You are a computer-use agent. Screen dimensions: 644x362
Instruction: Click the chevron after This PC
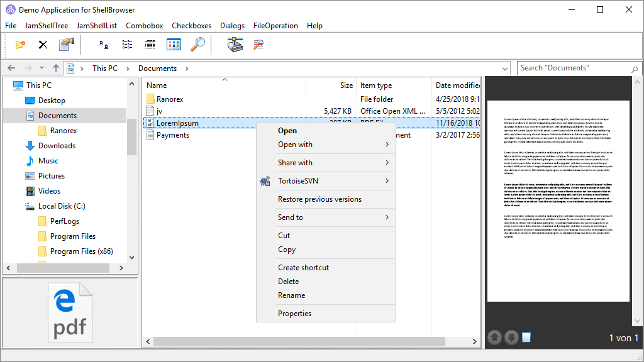tap(128, 69)
